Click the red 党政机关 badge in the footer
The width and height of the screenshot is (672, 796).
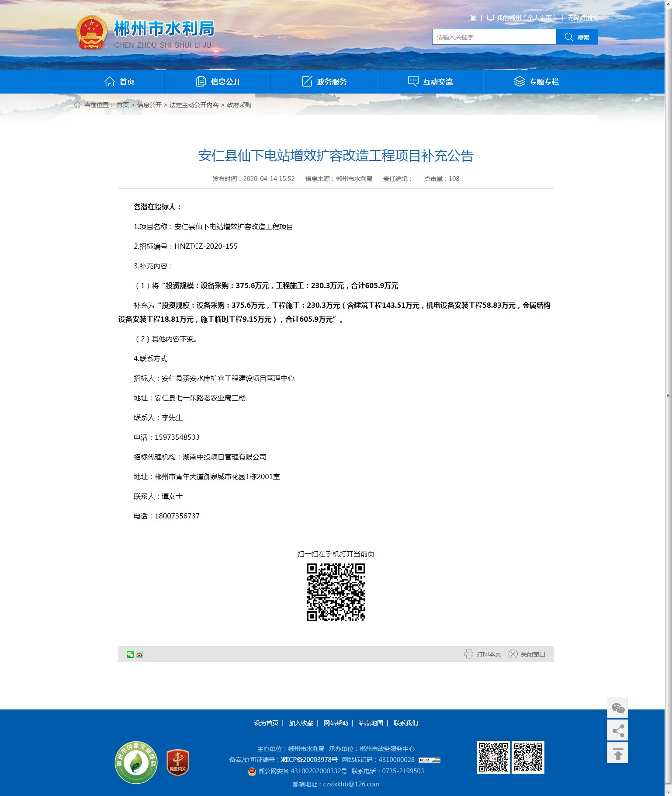coord(178,763)
